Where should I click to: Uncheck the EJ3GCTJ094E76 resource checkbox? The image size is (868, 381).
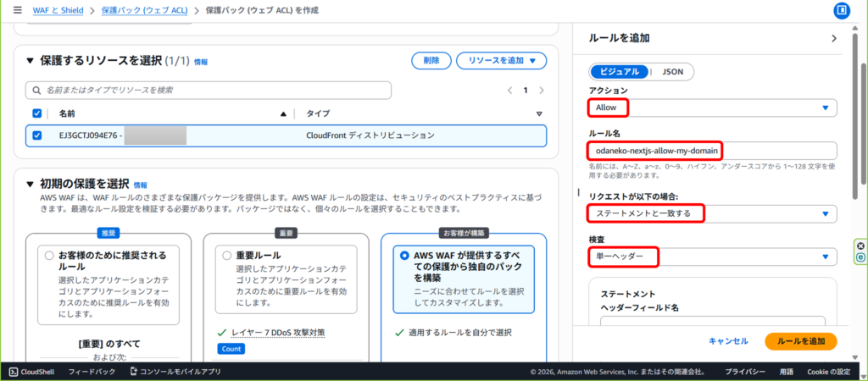36,135
